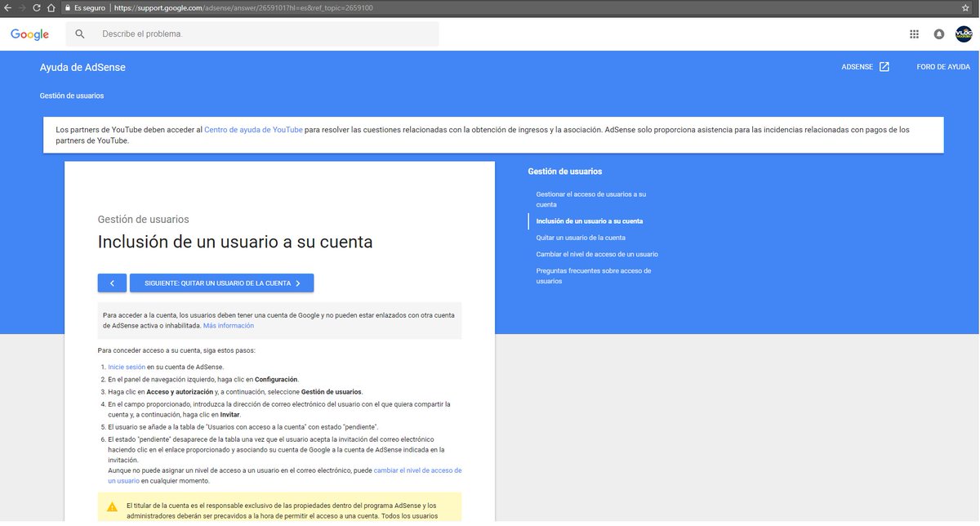Click the yellow warning triangle icon
Image resolution: width=980 pixels, height=526 pixels.
(x=112, y=506)
